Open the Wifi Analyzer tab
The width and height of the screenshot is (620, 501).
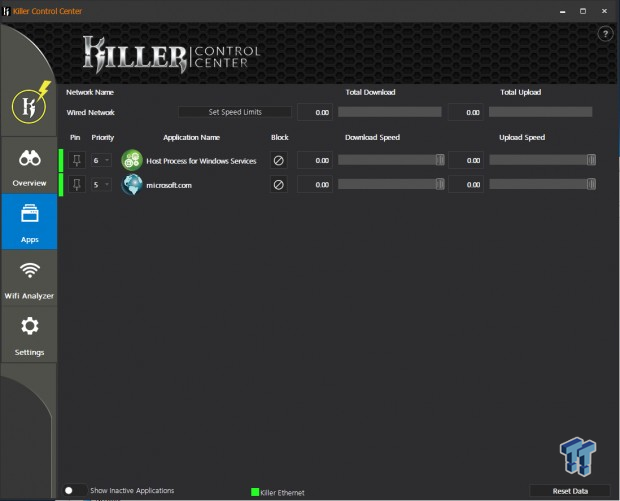point(29,278)
